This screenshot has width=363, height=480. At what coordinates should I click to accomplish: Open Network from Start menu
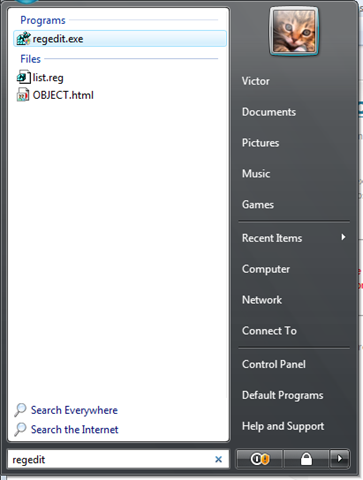[262, 300]
